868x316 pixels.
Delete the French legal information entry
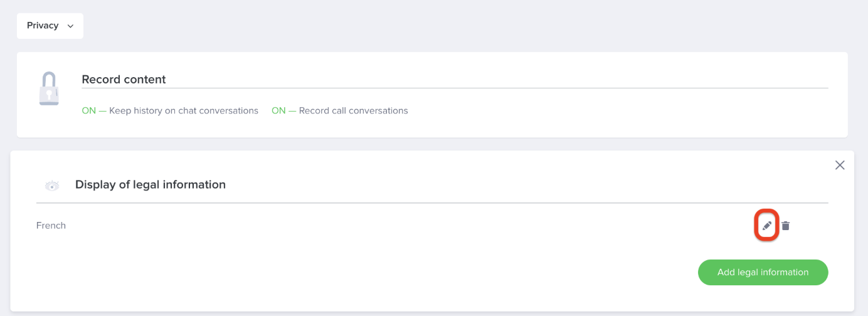785,226
